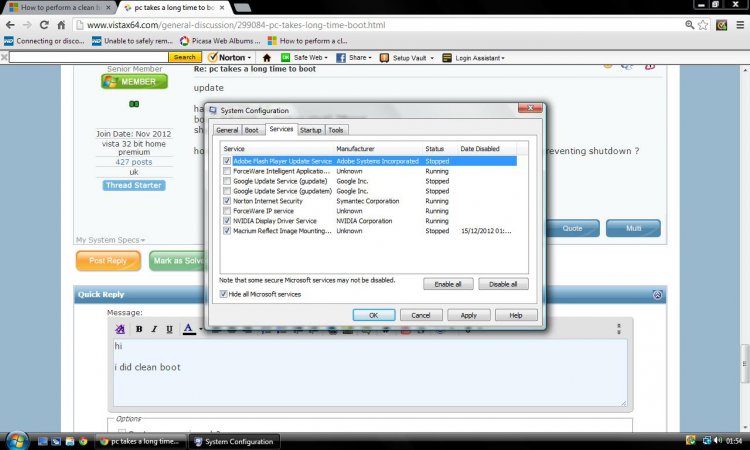This screenshot has width=750, height=450.
Task: Reload the page with the refresh icon
Action: point(44,25)
